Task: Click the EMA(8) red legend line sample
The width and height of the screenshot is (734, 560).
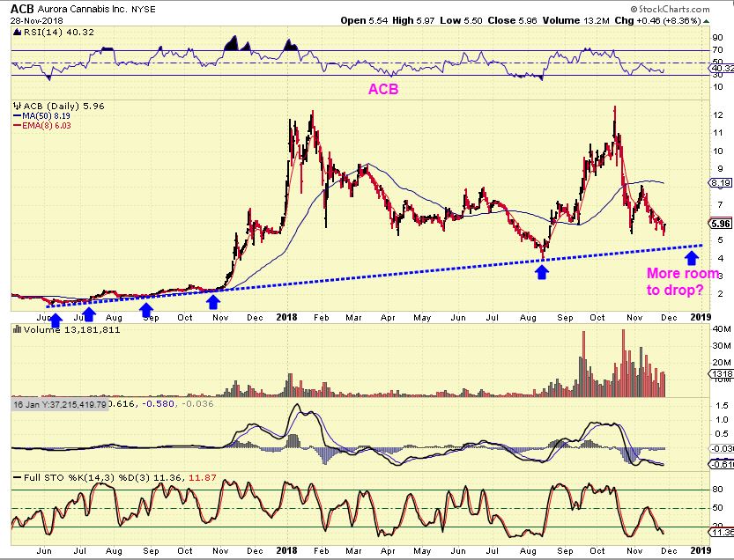Action: pyautogui.click(x=18, y=125)
